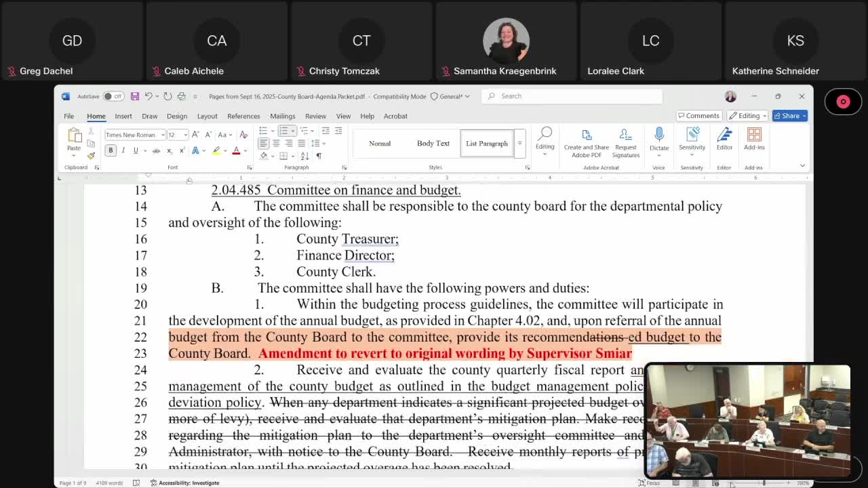Image resolution: width=868 pixels, height=488 pixels.
Task: Increase font size with the larger A
Action: (196, 134)
